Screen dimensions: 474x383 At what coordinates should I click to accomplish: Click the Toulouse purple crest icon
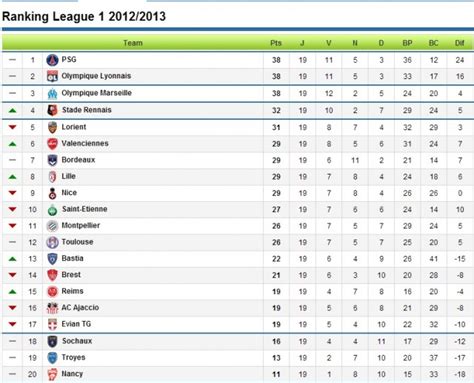point(52,242)
